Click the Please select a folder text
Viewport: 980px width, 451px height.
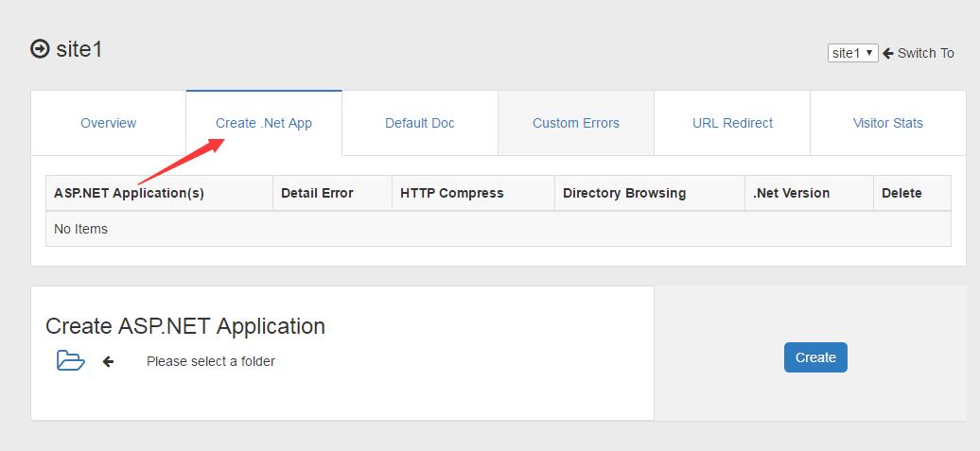(211, 361)
